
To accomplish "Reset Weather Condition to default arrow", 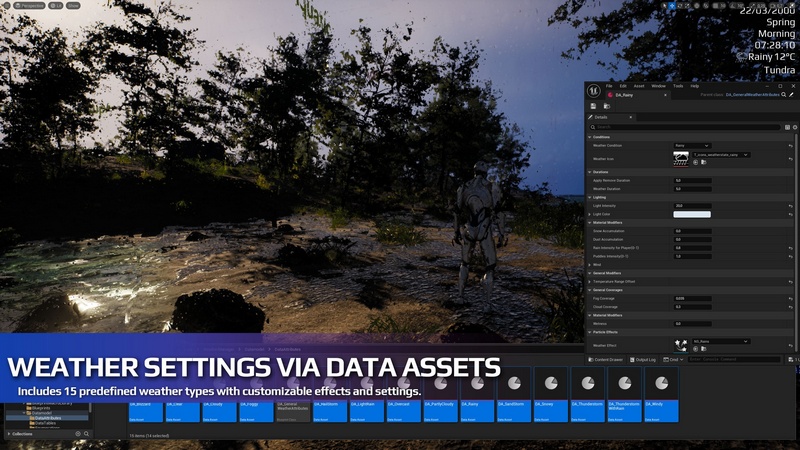I will 791,146.
